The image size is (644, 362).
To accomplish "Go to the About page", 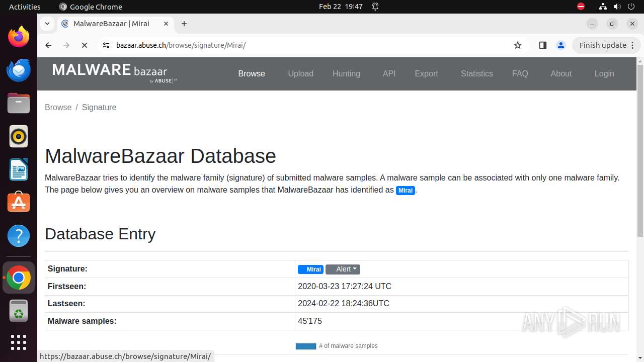I will coord(561,73).
